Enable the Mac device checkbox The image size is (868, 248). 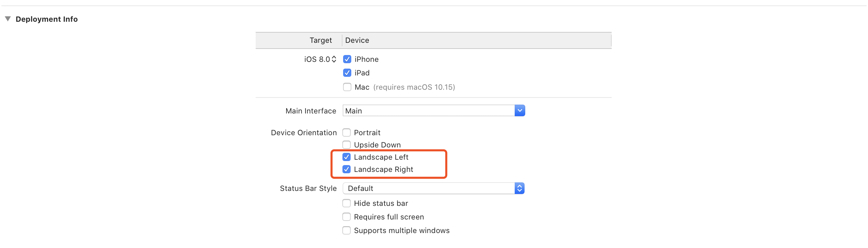point(347,87)
